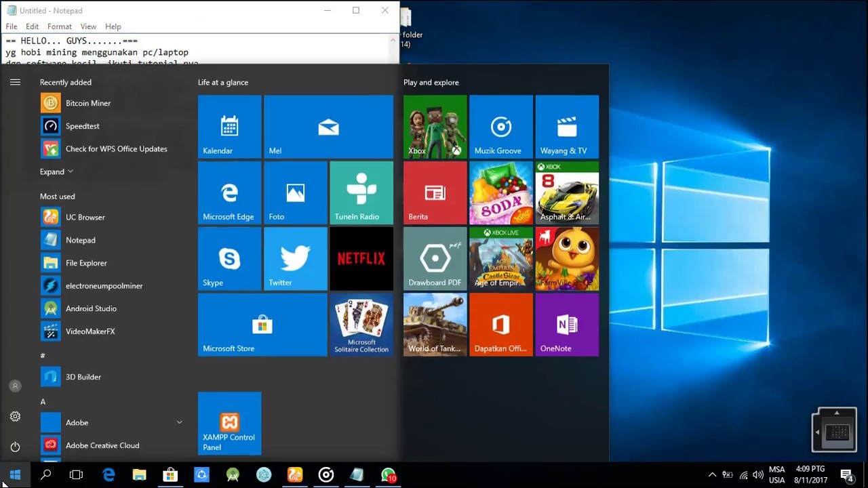Jump to the # alphabet header
The height and width of the screenshot is (488, 868).
[x=43, y=355]
